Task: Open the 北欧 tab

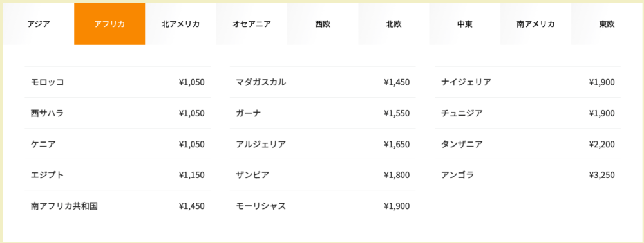Action: [x=394, y=24]
